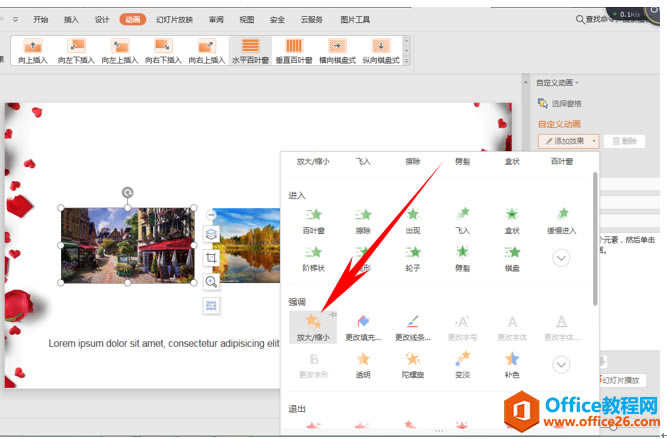The width and height of the screenshot is (667, 439).
Task: Open the 图片工具 tab
Action: pyautogui.click(x=355, y=20)
